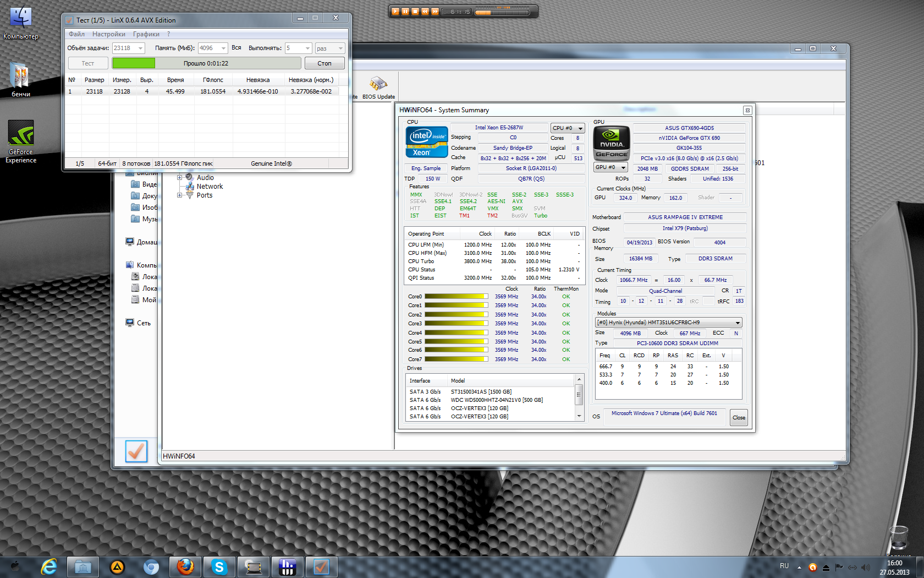This screenshot has height=578, width=924.
Task: Click the ГФлопс column header in LinX
Action: [x=213, y=80]
